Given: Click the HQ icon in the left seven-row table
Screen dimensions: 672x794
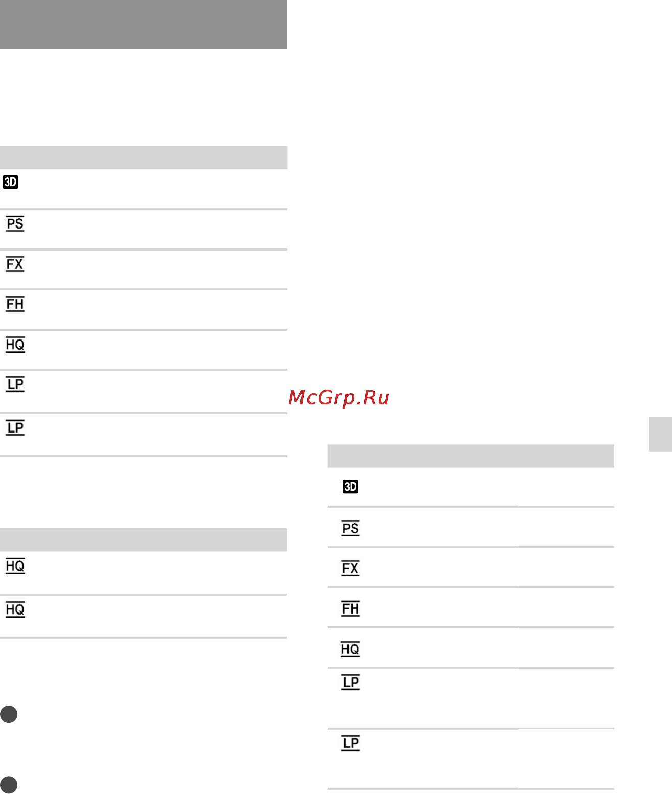Looking at the screenshot, I should pos(15,345).
